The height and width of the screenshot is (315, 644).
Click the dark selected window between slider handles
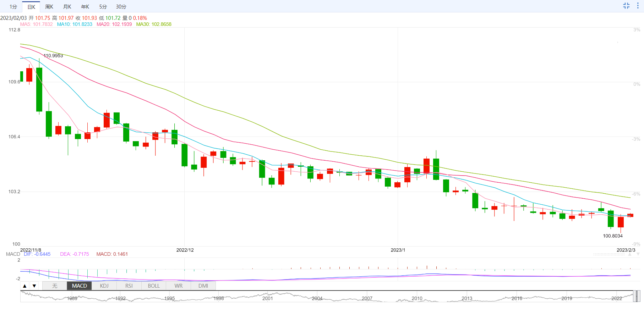coord(637,296)
